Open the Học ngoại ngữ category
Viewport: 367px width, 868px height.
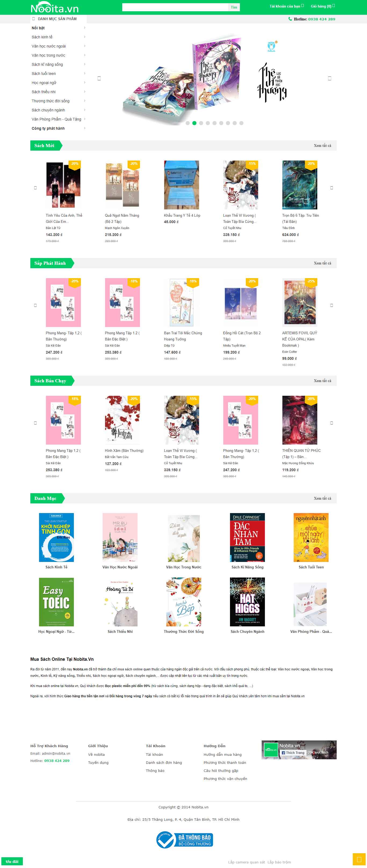44,82
